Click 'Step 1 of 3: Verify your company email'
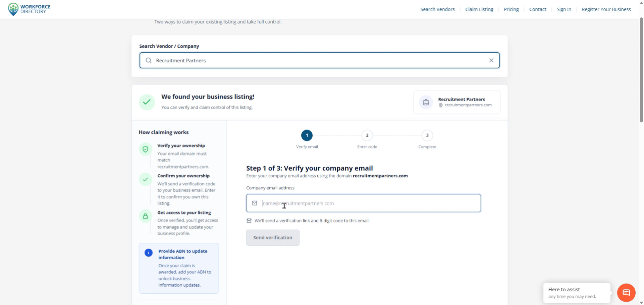644x305 pixels. point(310,168)
